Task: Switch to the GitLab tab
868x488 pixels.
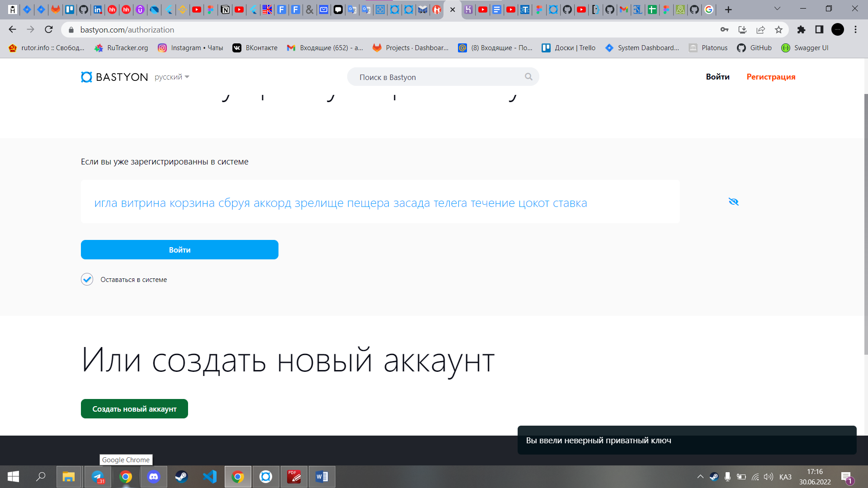Action: point(56,9)
